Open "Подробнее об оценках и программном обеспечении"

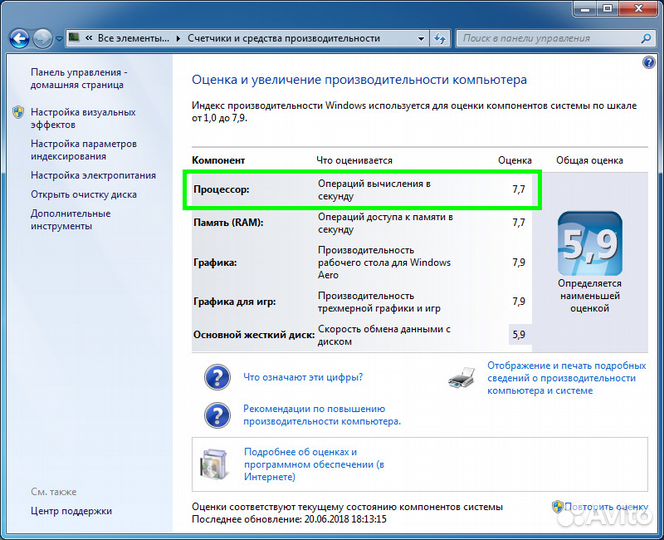pos(314,464)
